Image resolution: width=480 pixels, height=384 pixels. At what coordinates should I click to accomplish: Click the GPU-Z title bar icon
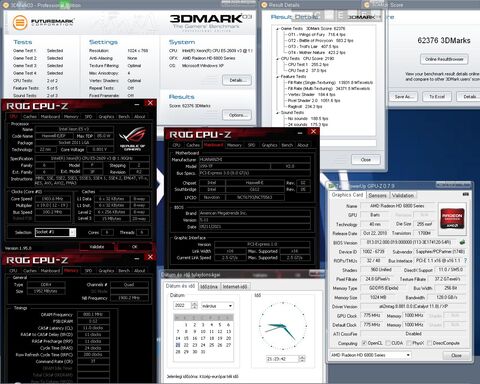[331, 186]
